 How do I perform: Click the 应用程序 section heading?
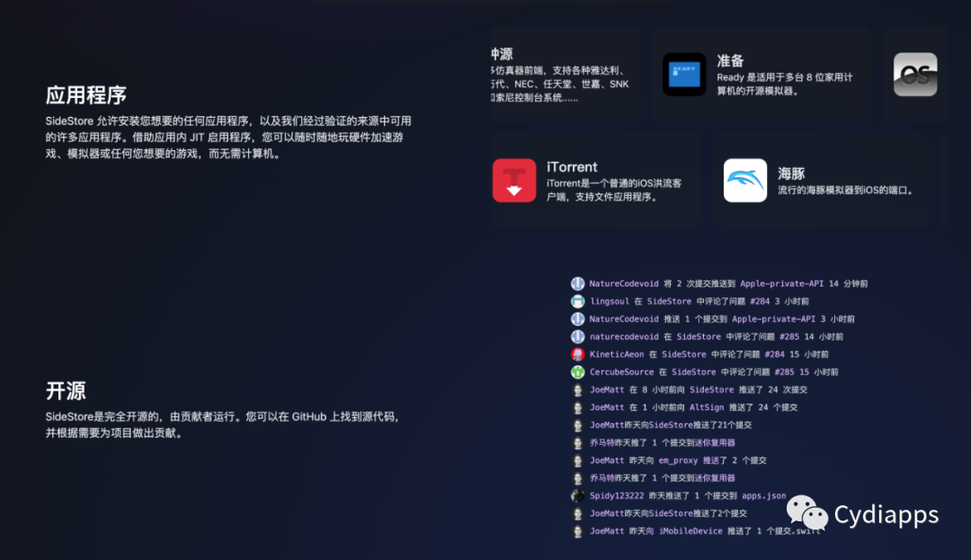86,95
